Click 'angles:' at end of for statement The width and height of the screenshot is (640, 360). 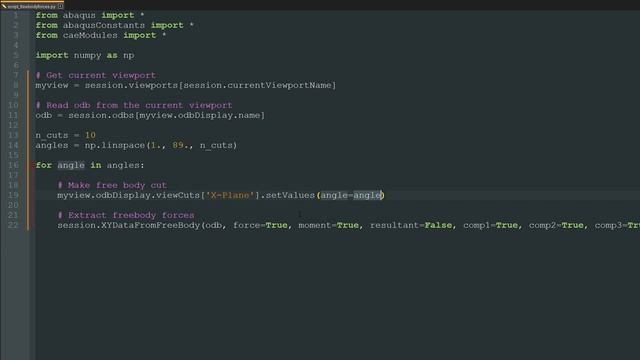[x=125, y=165]
